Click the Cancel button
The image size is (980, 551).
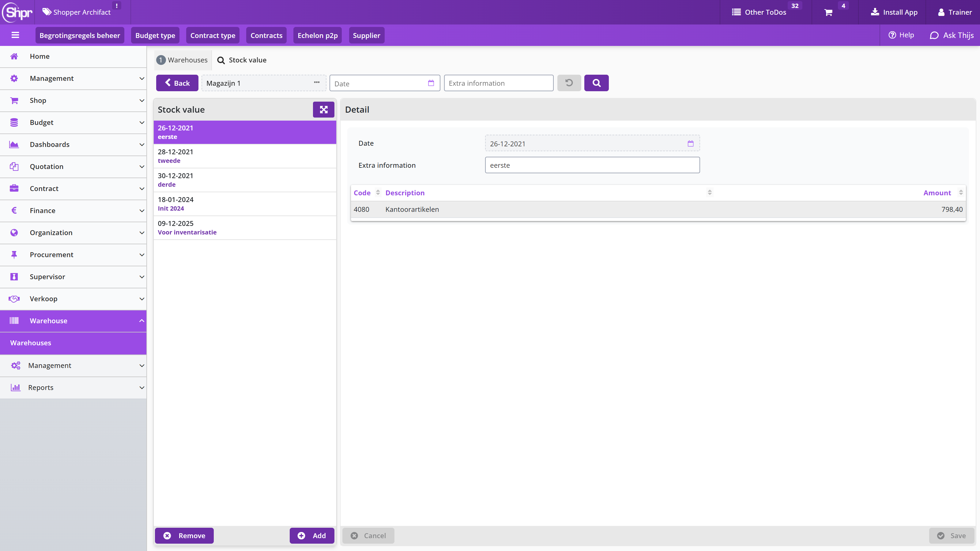pyautogui.click(x=368, y=535)
